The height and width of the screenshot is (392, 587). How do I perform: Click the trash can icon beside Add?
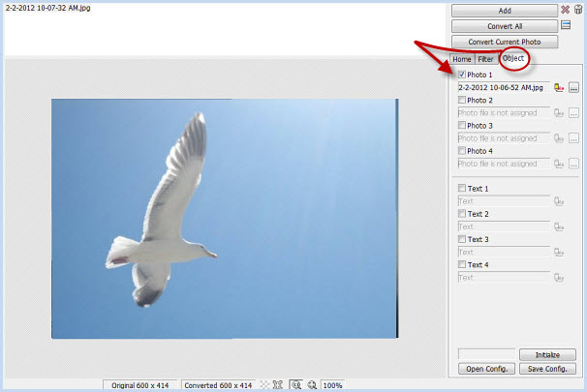pyautogui.click(x=577, y=10)
